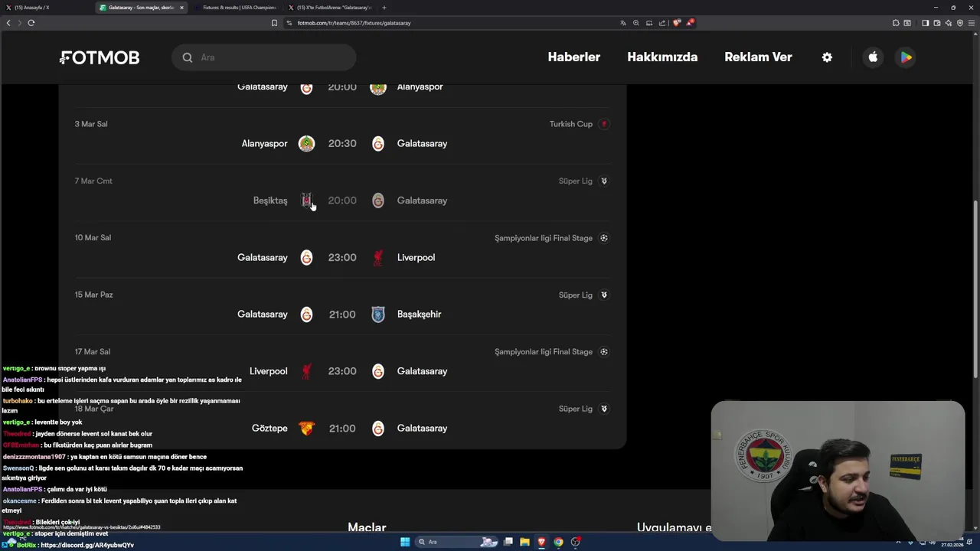Open the Google Play download icon
Image resolution: width=980 pixels, height=551 pixels.
tap(906, 57)
